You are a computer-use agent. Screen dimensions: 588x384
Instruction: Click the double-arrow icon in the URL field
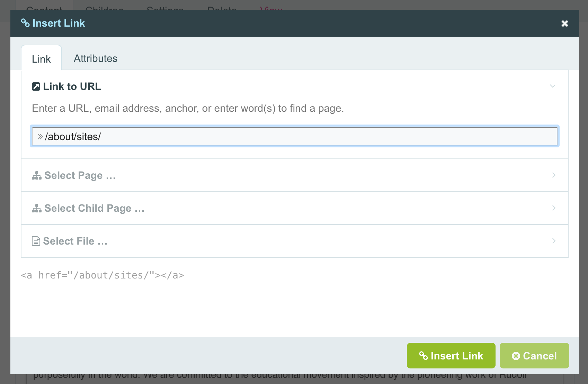[x=40, y=137]
